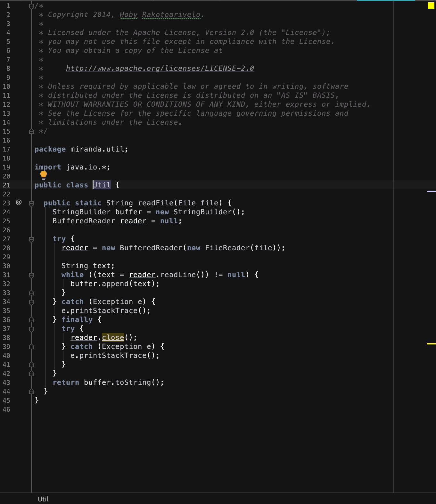Collapse the readFile method at line 23
This screenshot has height=504, width=436.
31,203
